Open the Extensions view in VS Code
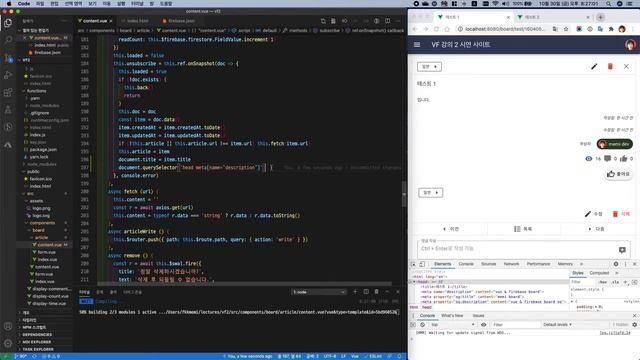The image size is (640, 360). [8, 93]
